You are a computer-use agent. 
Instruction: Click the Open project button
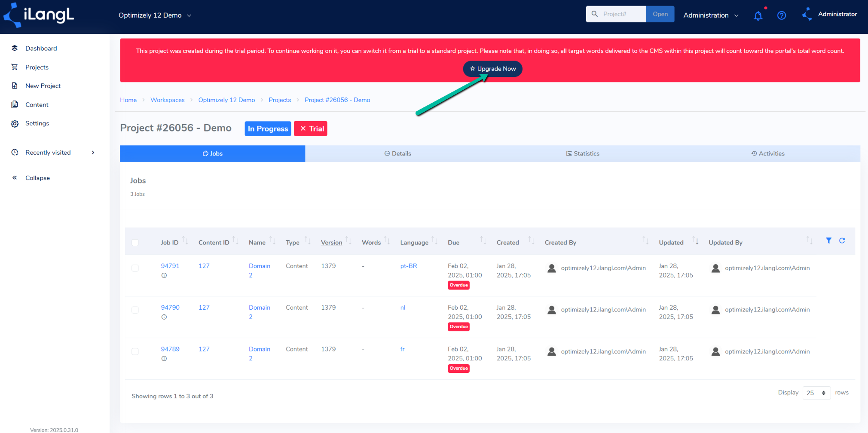660,14
